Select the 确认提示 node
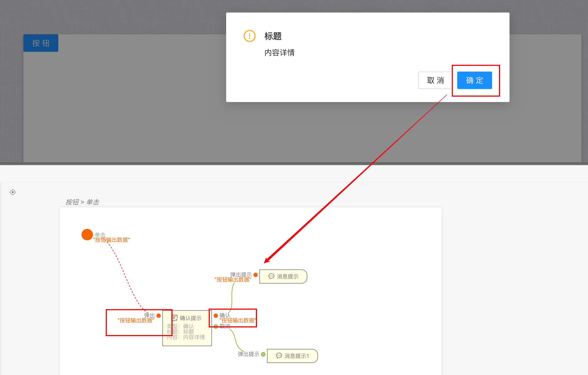The height and width of the screenshot is (375, 588). [x=187, y=328]
